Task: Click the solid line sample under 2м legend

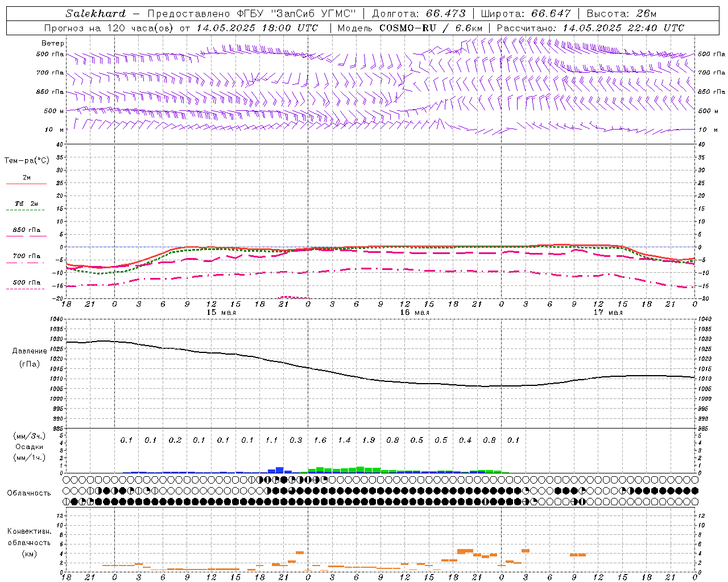Action: point(26,184)
